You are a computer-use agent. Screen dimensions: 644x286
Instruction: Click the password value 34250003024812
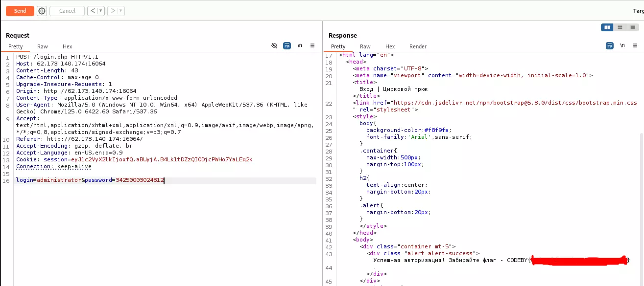pos(140,180)
